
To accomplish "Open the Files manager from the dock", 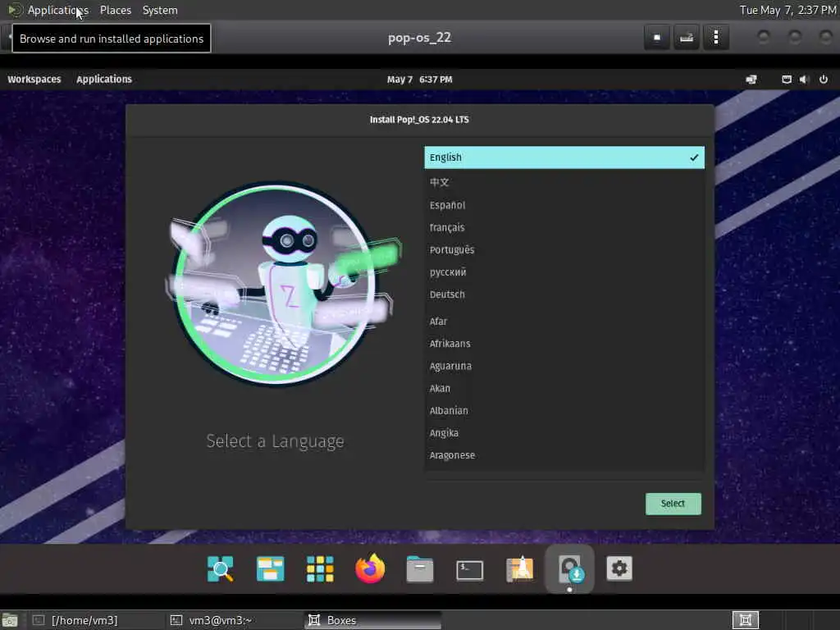I will point(419,569).
